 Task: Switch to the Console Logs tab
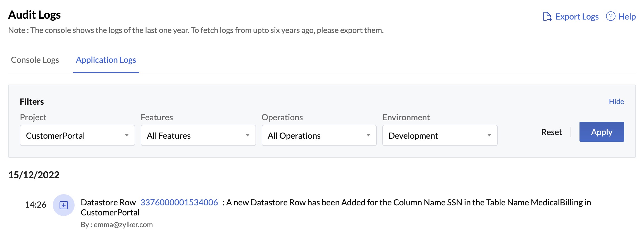(35, 60)
